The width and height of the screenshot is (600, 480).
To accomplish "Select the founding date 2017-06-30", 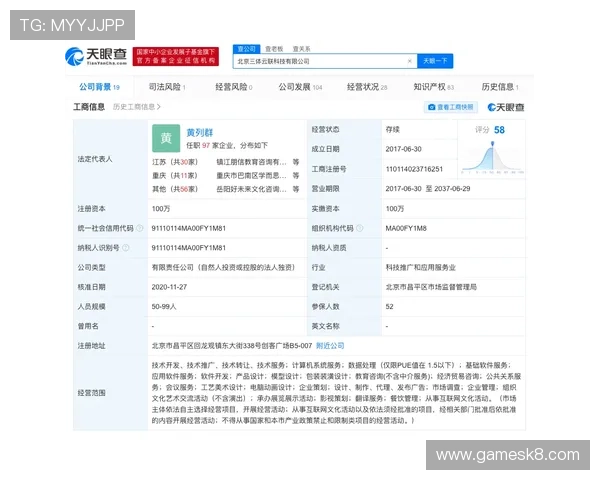I will [404, 149].
